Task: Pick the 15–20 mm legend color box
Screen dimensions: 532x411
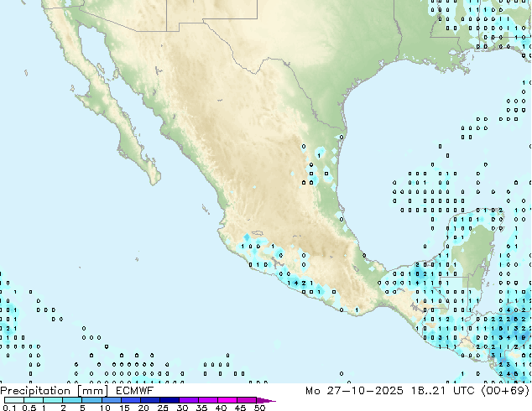Action: click(131, 400)
